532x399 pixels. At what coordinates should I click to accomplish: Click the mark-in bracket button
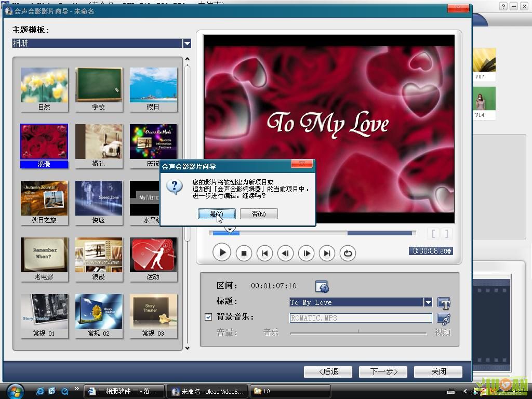434,234
